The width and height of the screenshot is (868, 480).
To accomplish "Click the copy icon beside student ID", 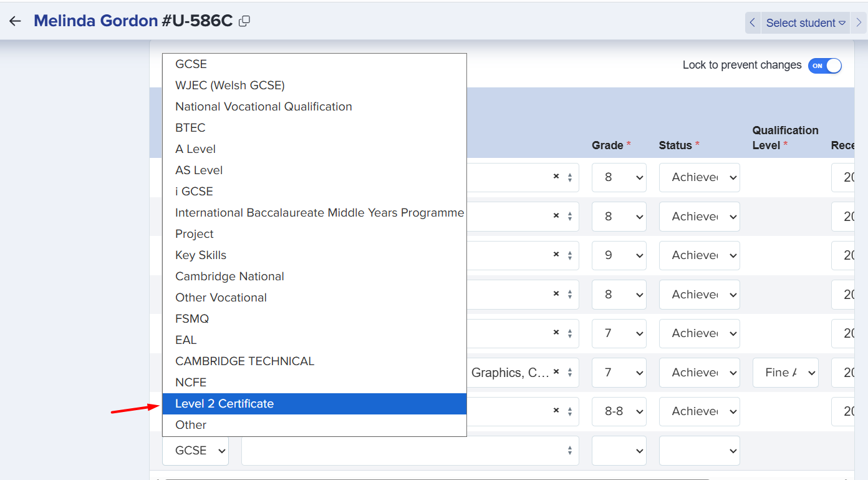I will pos(244,21).
